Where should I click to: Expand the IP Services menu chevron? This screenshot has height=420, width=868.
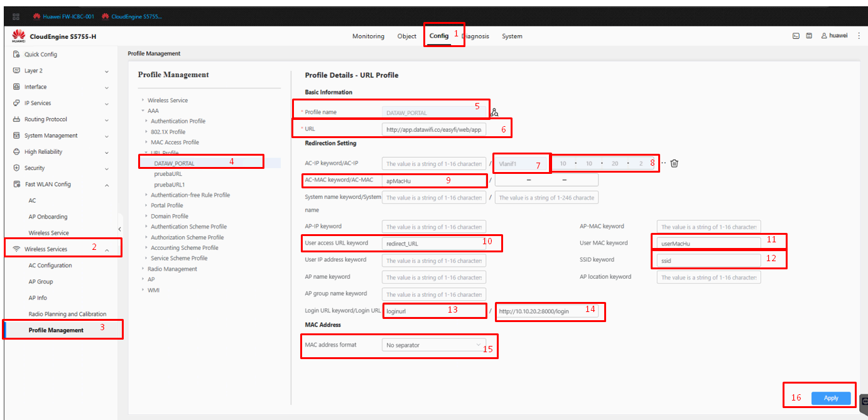107,104
